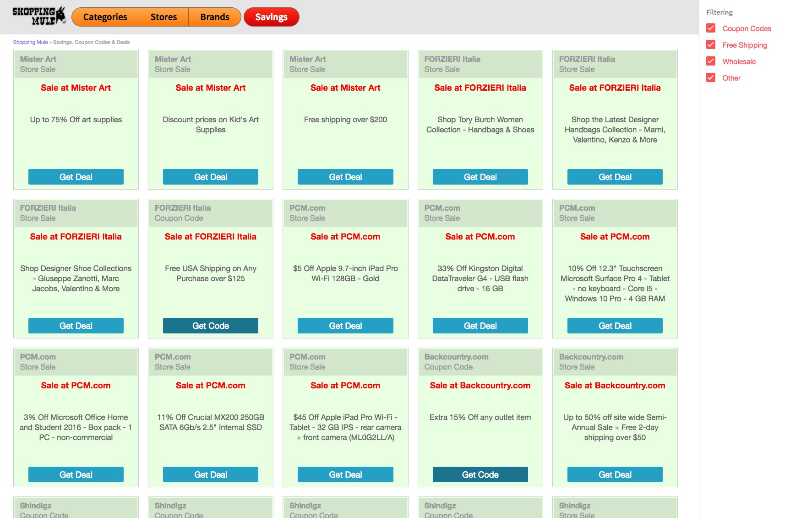Get Deal for Tory Burch Women Collection
Screen dimensions: 812x518
pos(480,177)
